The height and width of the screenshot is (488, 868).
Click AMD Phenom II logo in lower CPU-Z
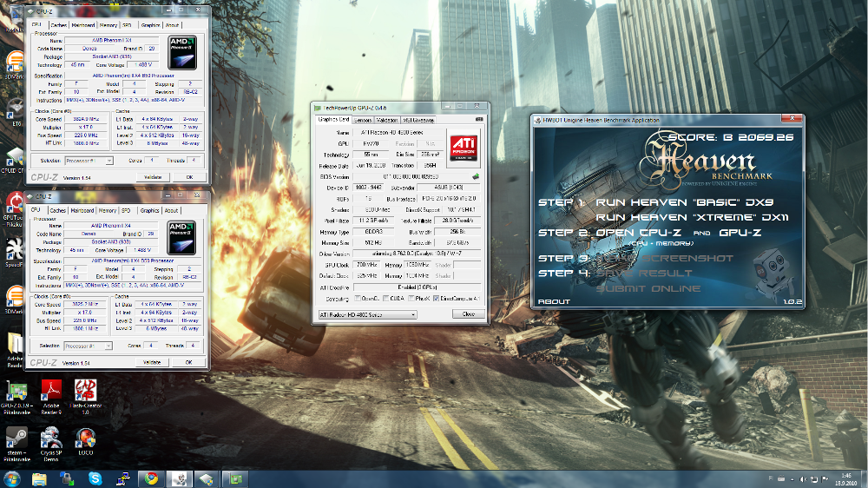pyautogui.click(x=181, y=238)
